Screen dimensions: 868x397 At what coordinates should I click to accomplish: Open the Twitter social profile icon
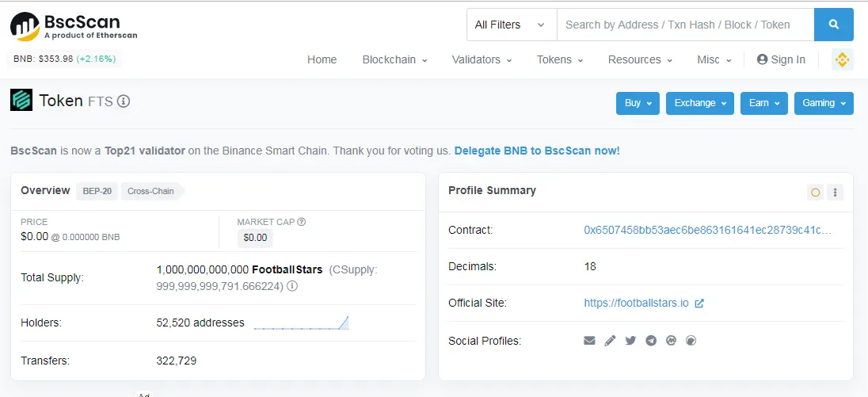point(630,341)
